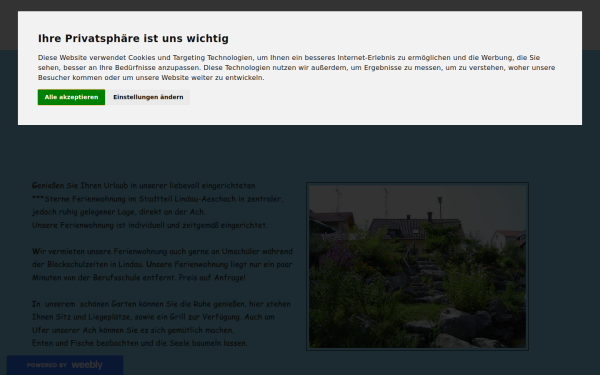The height and width of the screenshot is (375, 600).
Task: Select the line starting Genießen Sie Ihren Urlaub
Action: tap(143, 186)
